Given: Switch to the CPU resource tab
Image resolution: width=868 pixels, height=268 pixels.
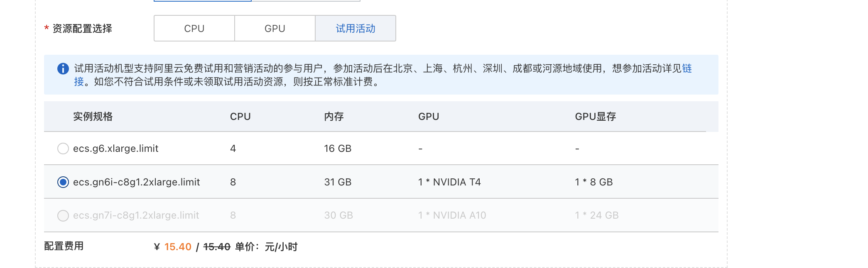Looking at the screenshot, I should coord(194,28).
